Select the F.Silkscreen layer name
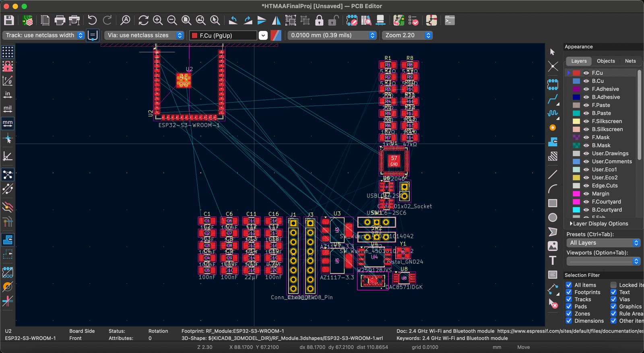644x353 pixels. coord(607,121)
